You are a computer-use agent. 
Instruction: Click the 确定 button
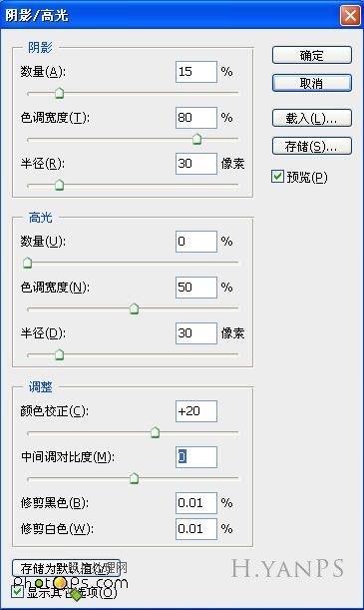tap(312, 55)
